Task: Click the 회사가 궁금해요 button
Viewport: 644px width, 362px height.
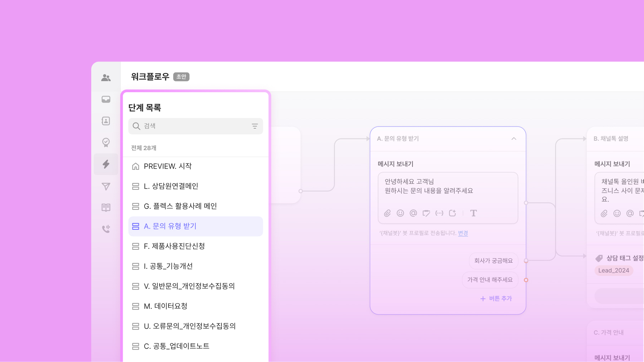Action: pos(493,261)
